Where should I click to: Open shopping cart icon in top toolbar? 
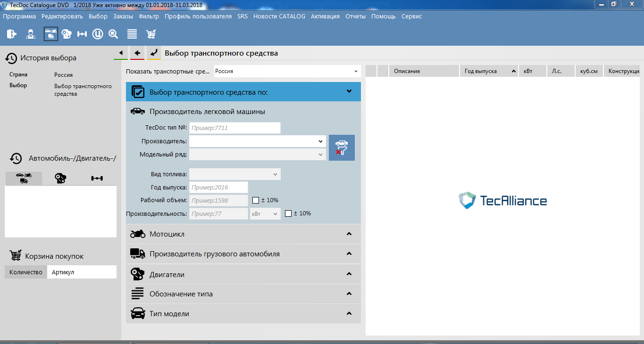point(151,34)
